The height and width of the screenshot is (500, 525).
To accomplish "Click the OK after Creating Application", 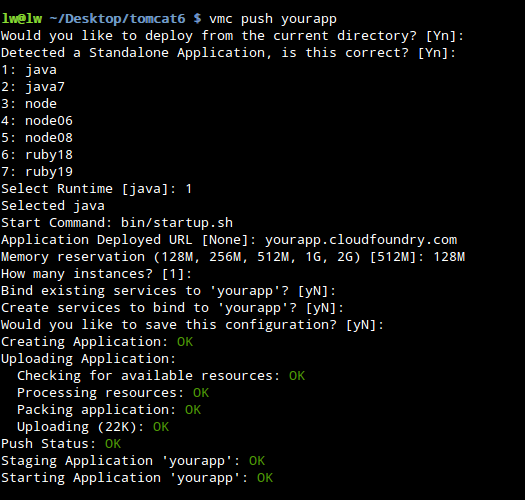I will 185,342.
